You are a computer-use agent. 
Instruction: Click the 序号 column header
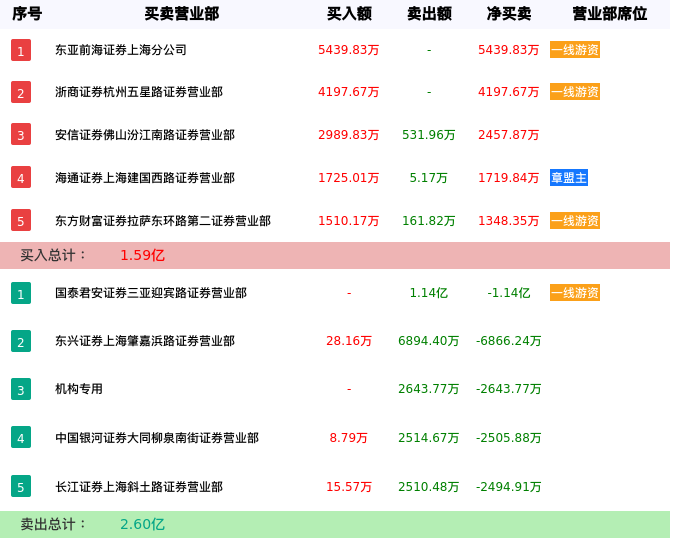[x=27, y=14]
